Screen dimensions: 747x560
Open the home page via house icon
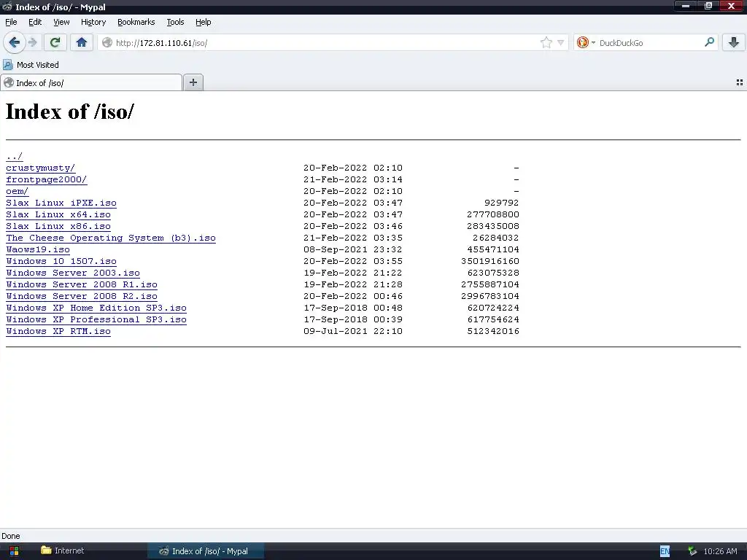pos(82,43)
